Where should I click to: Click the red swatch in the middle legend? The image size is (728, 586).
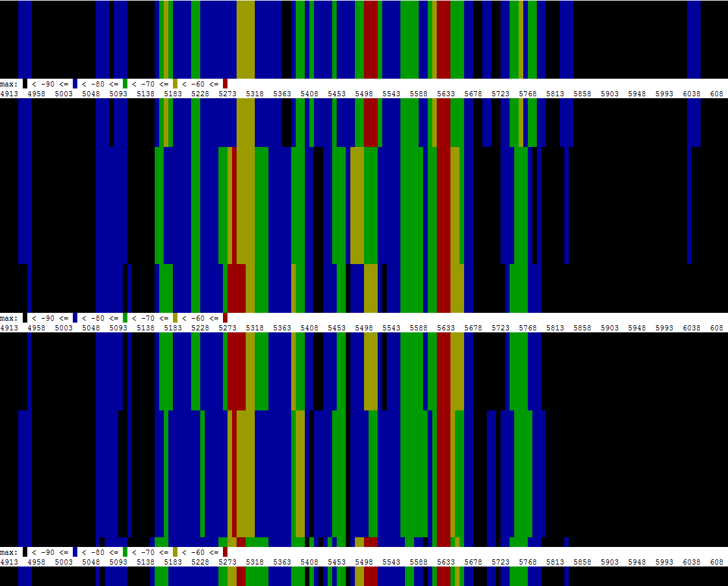pos(224,318)
